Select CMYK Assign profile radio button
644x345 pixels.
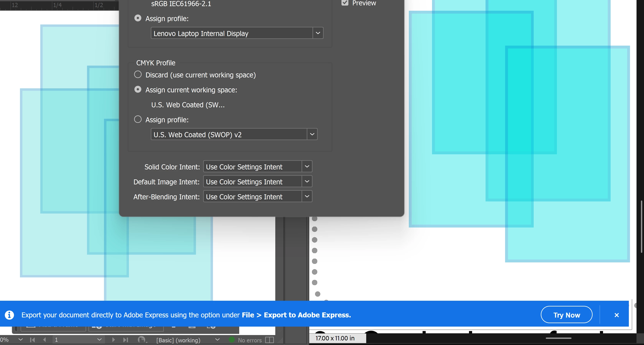138,119
